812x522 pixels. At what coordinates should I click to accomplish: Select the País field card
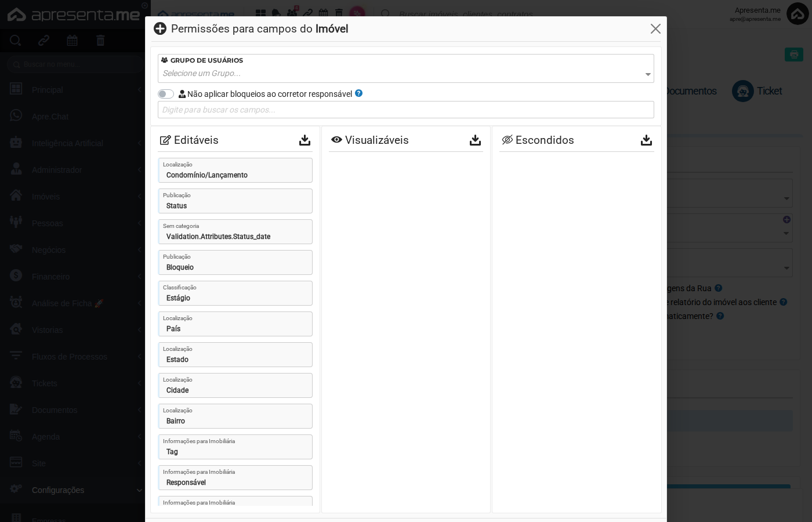[235, 324]
